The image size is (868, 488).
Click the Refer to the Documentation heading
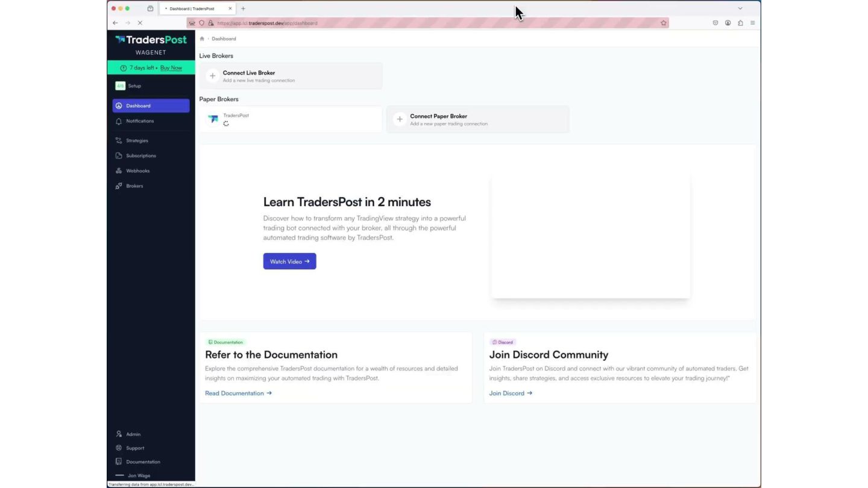point(271,355)
